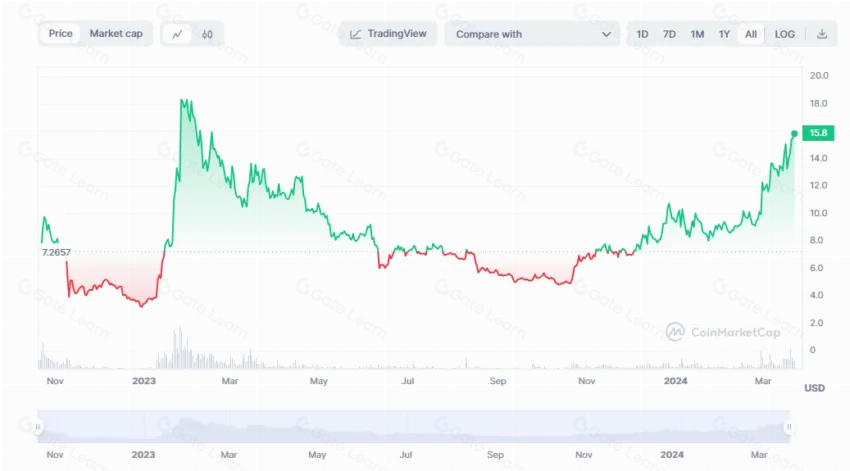Screen dimensions: 850x471
Task: Select the 7D time range
Action: coord(670,34)
